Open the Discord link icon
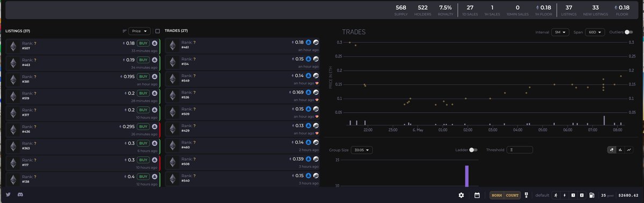The image size is (644, 203). pyautogui.click(x=20, y=194)
